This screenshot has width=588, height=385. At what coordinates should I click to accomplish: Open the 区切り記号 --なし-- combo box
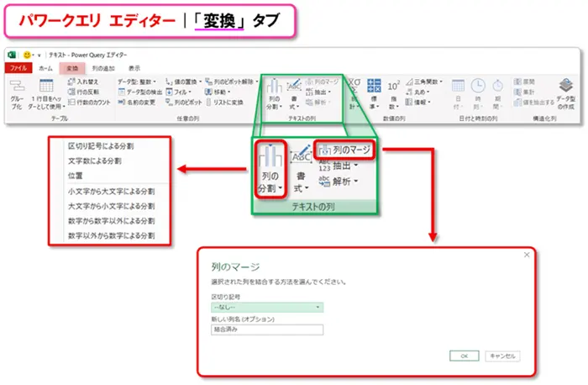point(267,308)
